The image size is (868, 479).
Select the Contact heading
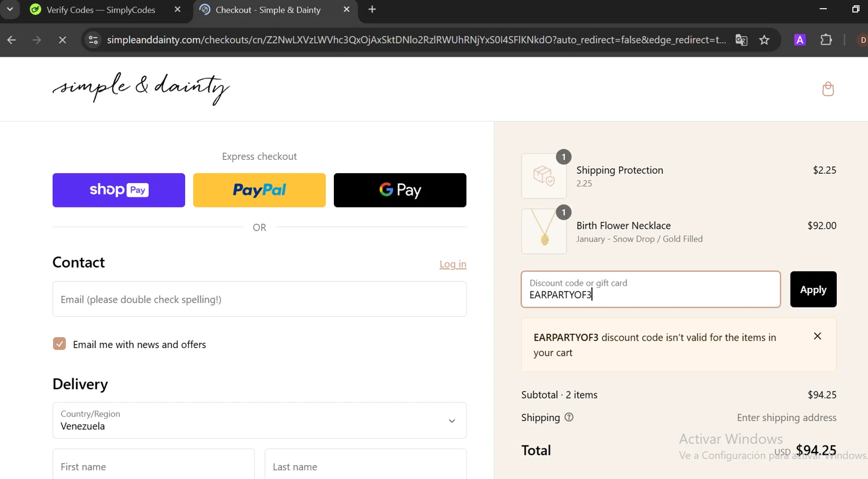point(79,262)
